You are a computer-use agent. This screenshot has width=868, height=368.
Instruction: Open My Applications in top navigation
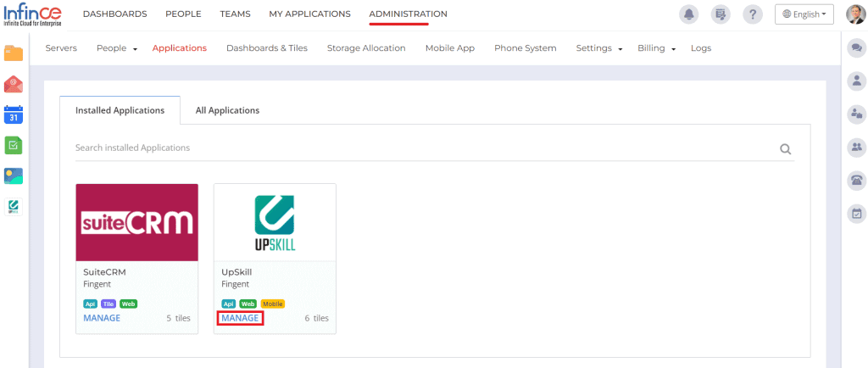(309, 14)
